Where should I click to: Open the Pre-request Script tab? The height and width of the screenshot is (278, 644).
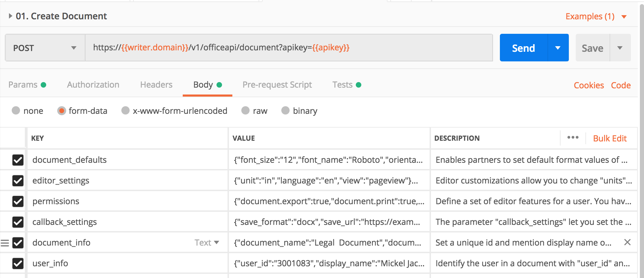tap(277, 85)
